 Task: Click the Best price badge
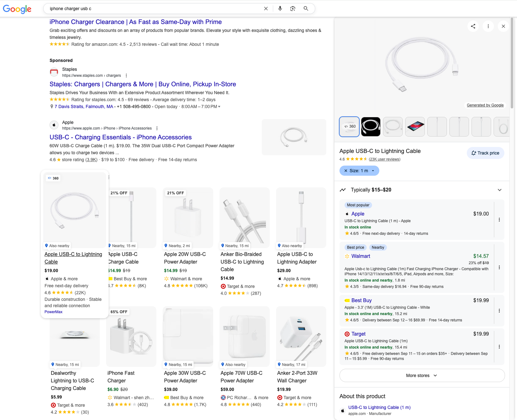coord(356,247)
